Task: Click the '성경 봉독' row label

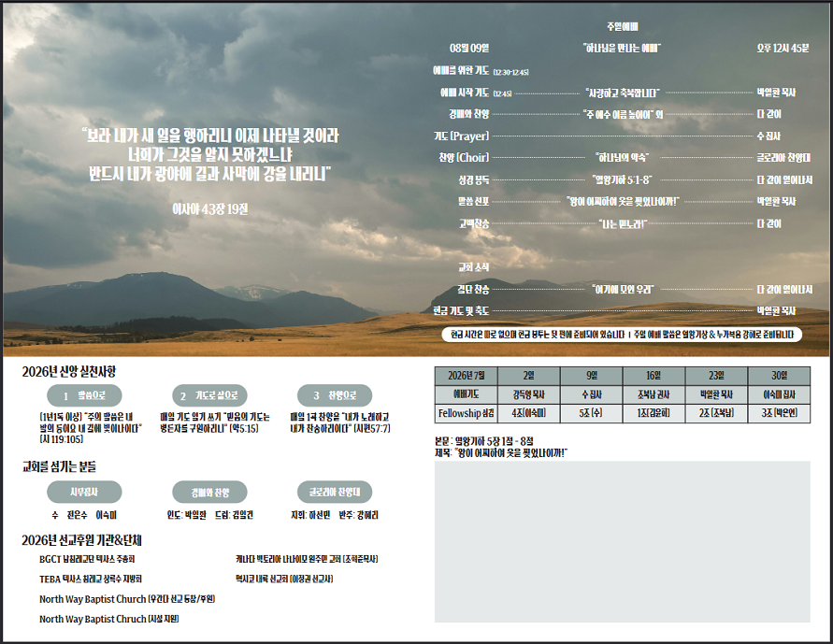Action: [x=473, y=180]
